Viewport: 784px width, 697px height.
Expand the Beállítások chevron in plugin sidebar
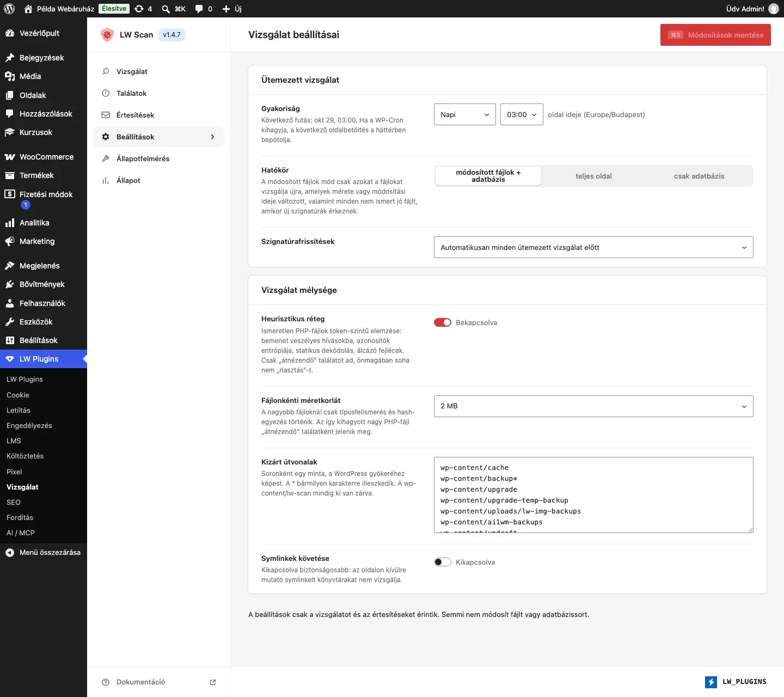pyautogui.click(x=212, y=137)
